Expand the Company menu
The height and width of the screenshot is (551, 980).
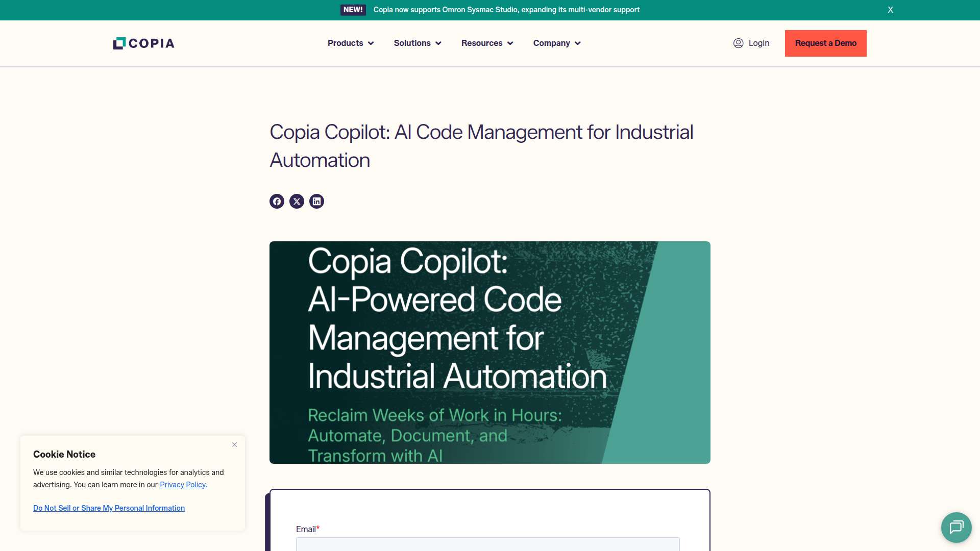click(557, 43)
